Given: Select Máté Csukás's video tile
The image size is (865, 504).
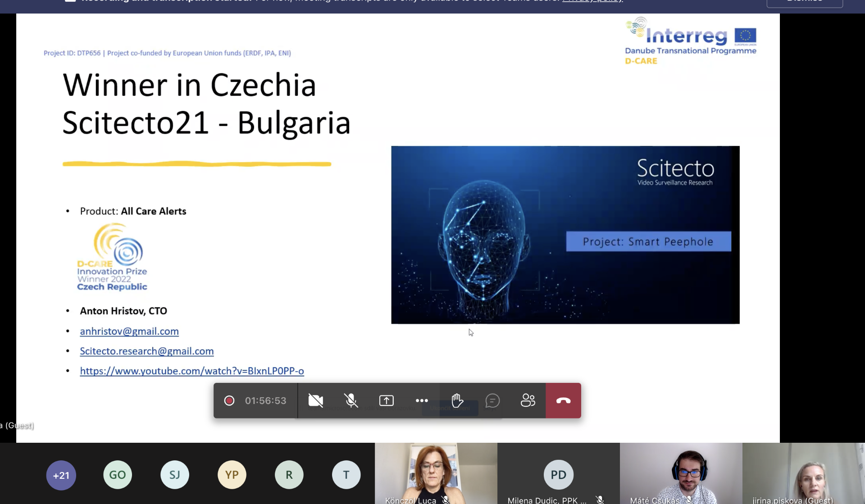Looking at the screenshot, I should [x=681, y=473].
